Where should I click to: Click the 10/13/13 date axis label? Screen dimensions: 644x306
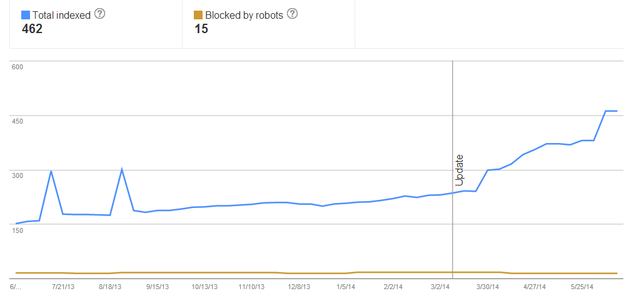click(x=204, y=287)
